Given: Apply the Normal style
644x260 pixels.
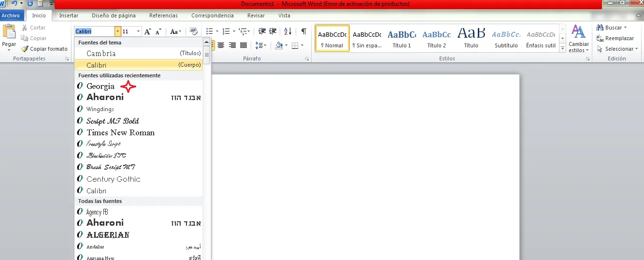Looking at the screenshot, I should [332, 38].
